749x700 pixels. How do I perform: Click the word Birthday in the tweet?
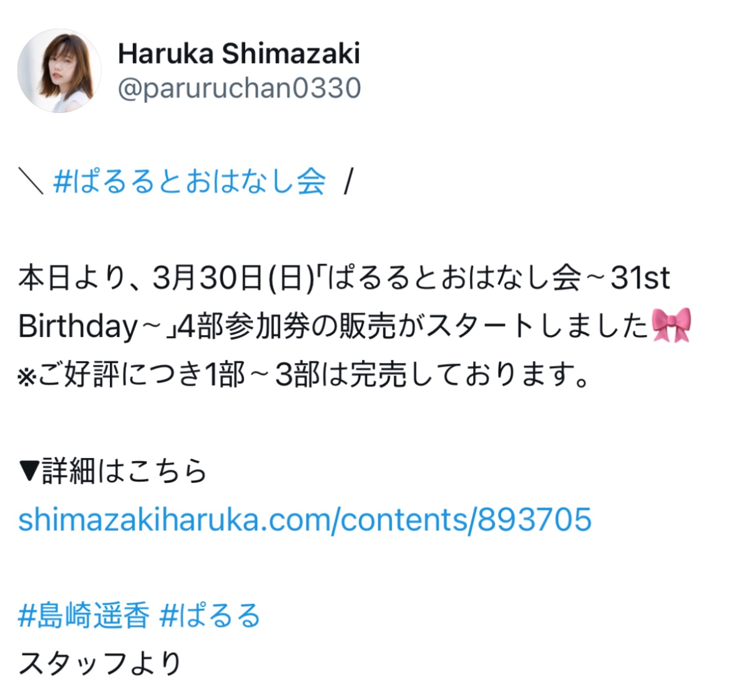click(77, 327)
